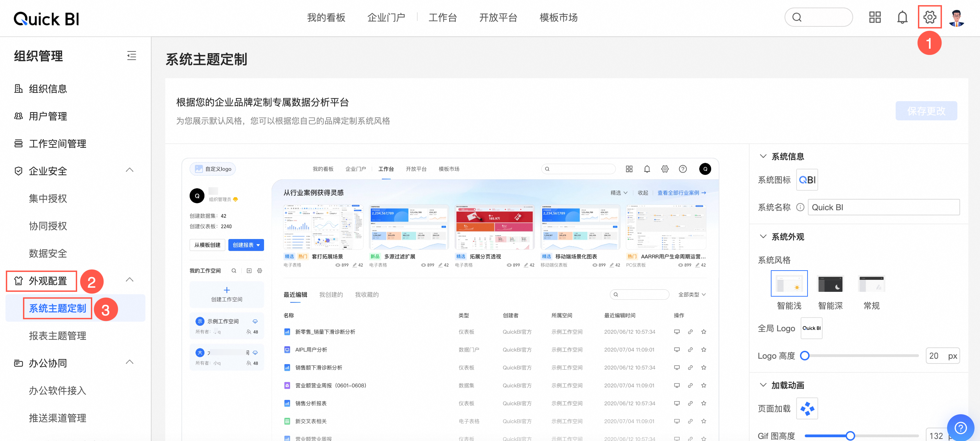The width and height of the screenshot is (980, 441).
Task: Click the user avatar in top bar
Action: click(956, 17)
